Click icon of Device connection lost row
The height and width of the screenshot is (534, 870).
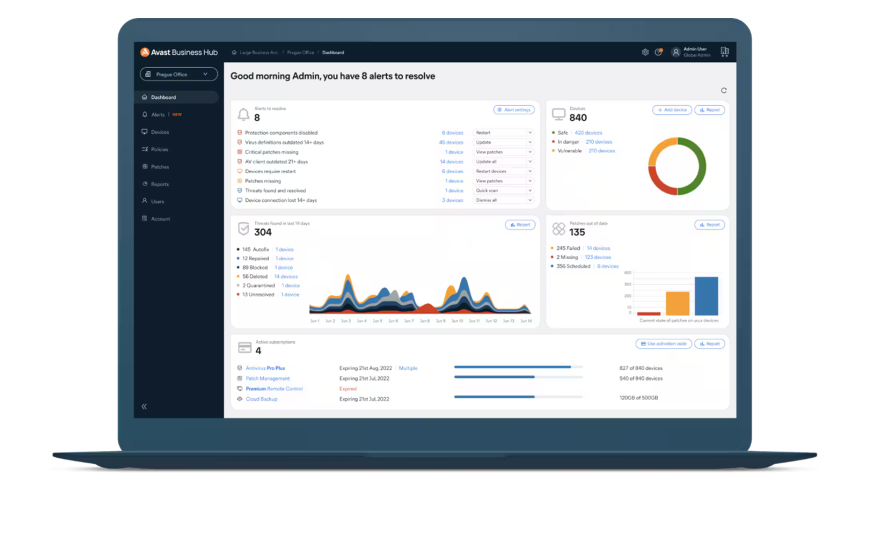(240, 200)
